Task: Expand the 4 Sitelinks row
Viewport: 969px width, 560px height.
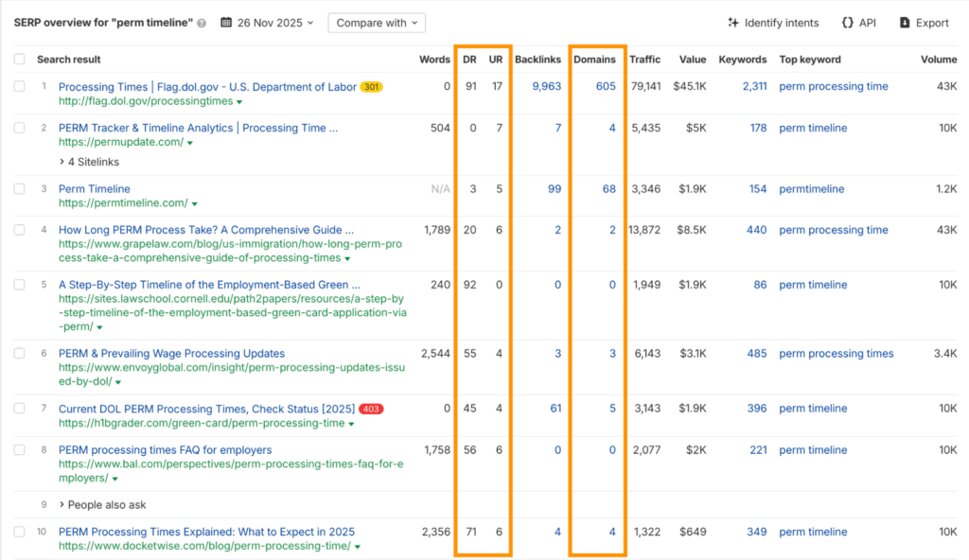Action: pos(89,162)
